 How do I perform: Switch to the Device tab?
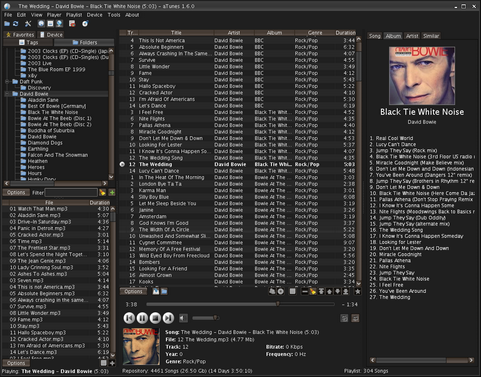tap(51, 35)
